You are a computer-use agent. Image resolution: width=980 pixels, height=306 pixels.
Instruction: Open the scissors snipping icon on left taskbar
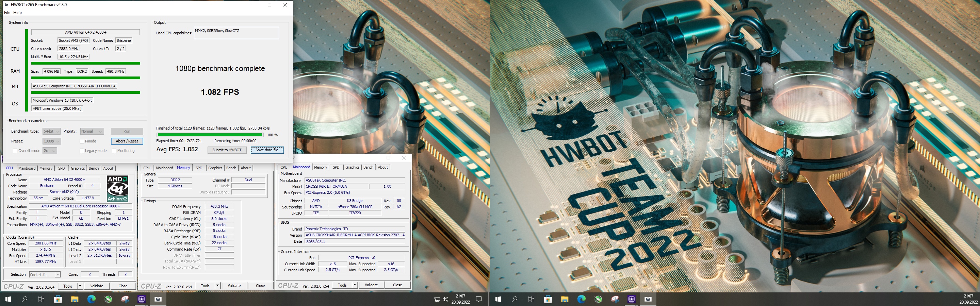click(x=125, y=299)
